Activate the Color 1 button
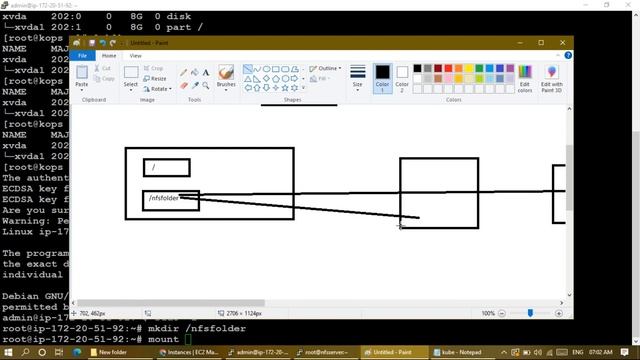 click(382, 79)
